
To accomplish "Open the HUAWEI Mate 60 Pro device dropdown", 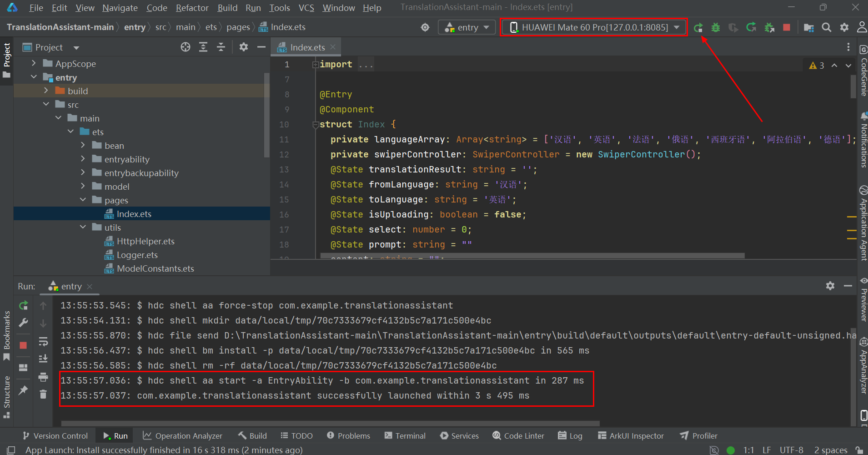I will pos(594,27).
